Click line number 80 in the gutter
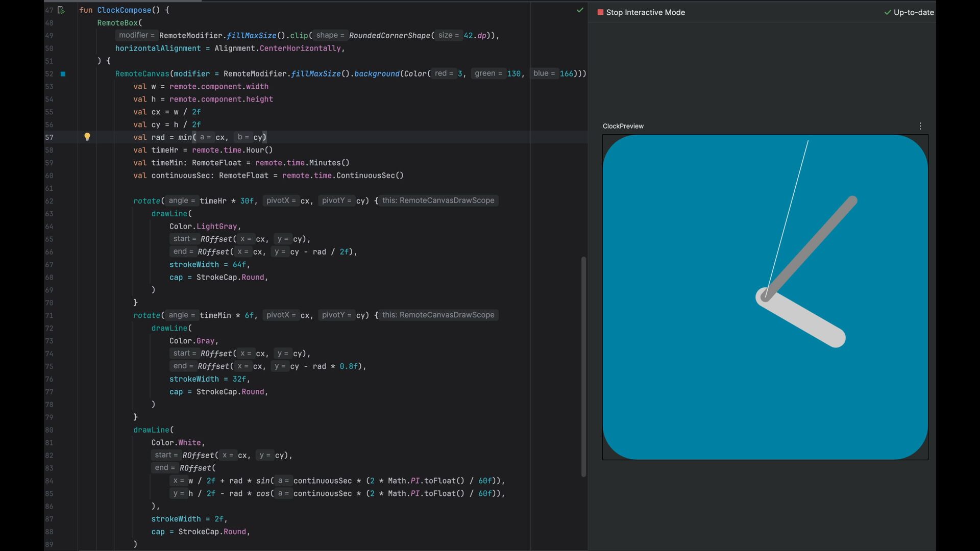 click(x=49, y=430)
